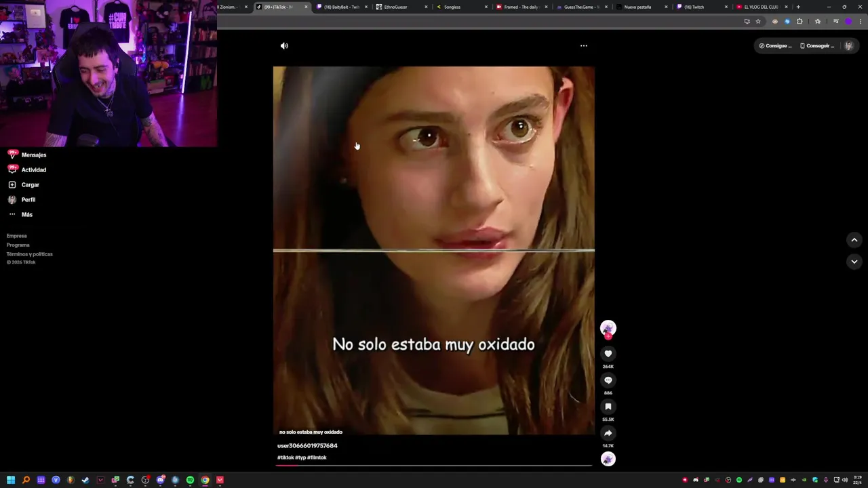Open Términos y políticas link

(30, 254)
